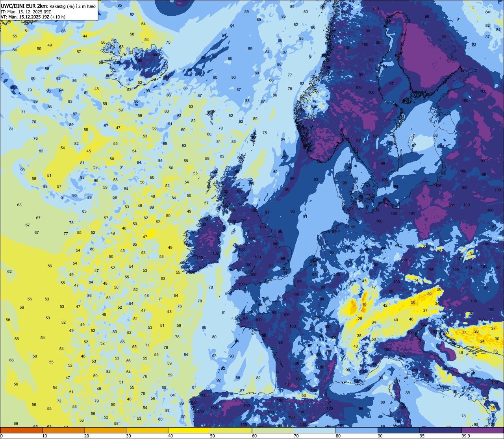Click the 60–70 light green legend swatch
Image resolution: width=504 pixels, height=439 pixels.
click(273, 430)
